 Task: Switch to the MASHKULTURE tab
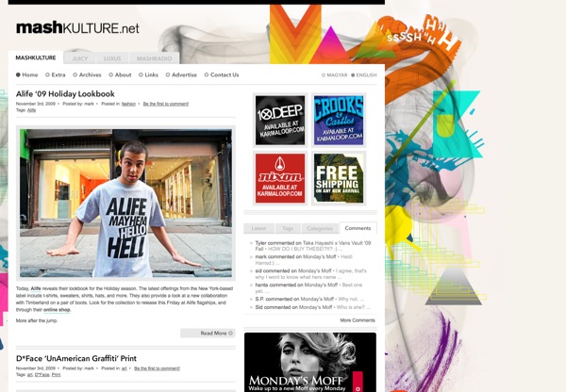click(36, 57)
